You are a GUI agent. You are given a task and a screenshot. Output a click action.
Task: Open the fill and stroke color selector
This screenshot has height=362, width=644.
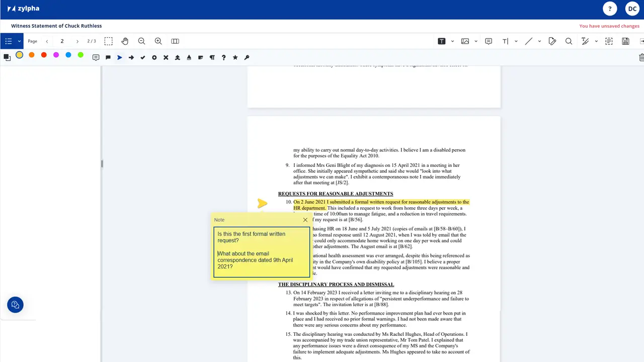tap(7, 57)
